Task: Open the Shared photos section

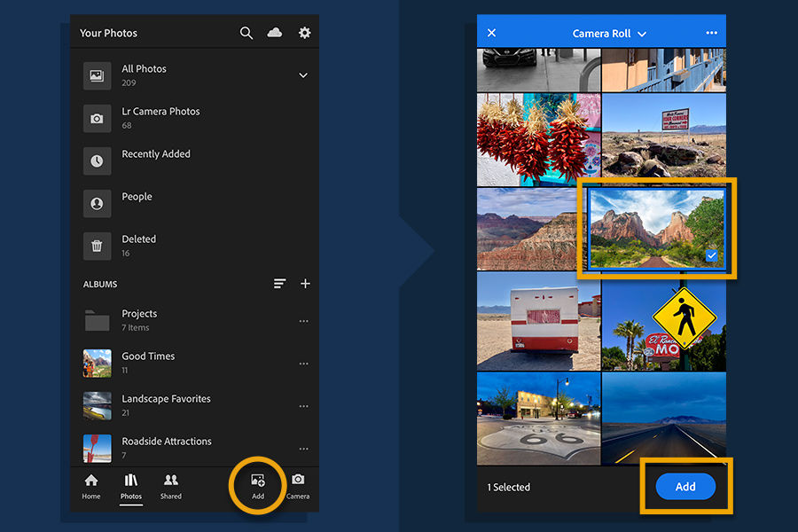Action: pyautogui.click(x=170, y=485)
